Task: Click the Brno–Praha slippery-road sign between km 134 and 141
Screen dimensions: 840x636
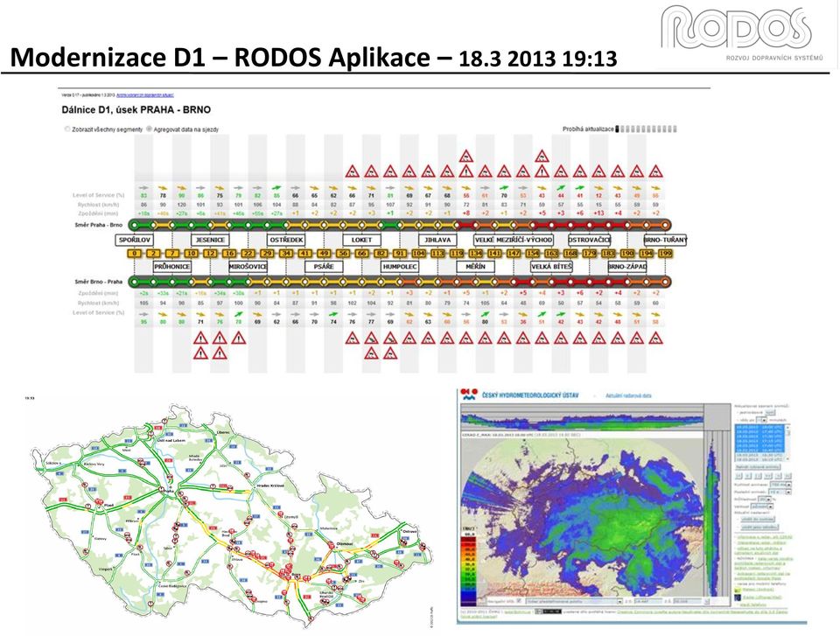Action: [485, 338]
